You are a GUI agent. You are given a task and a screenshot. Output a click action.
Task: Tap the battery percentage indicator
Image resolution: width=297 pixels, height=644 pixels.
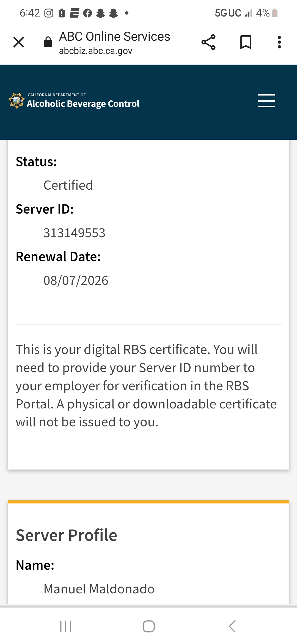point(263,13)
